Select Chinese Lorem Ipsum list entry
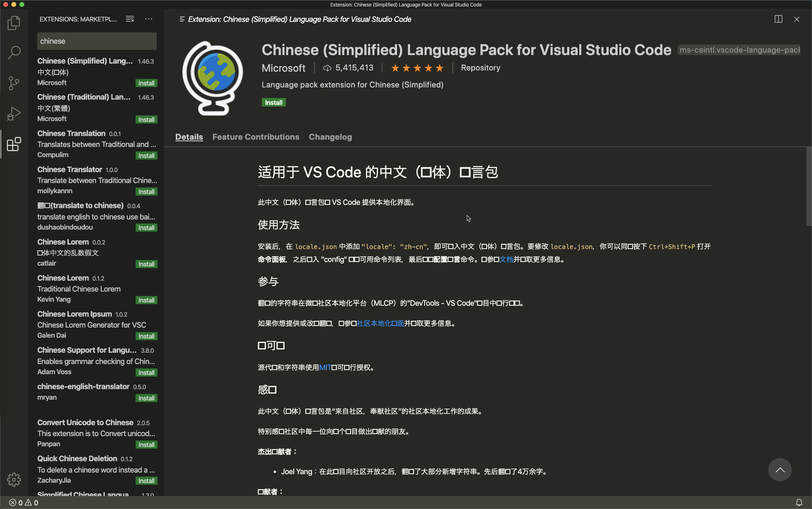The width and height of the screenshot is (812, 509). point(96,325)
